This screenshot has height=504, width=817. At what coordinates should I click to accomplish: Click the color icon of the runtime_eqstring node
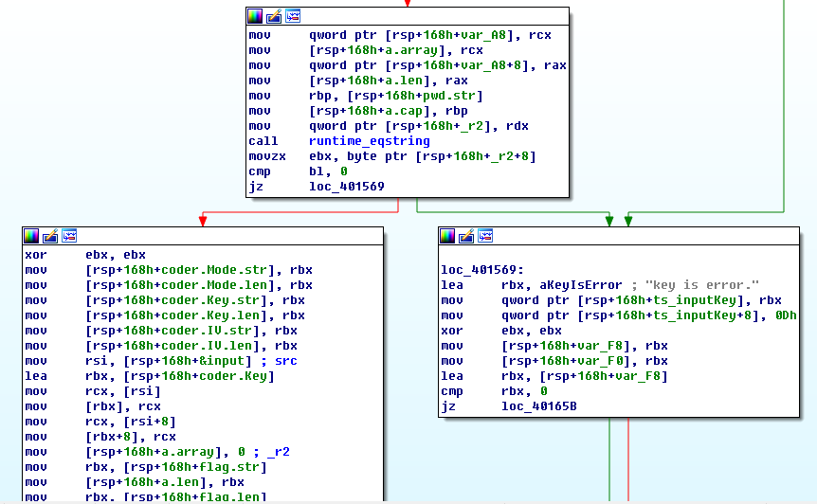pos(255,16)
